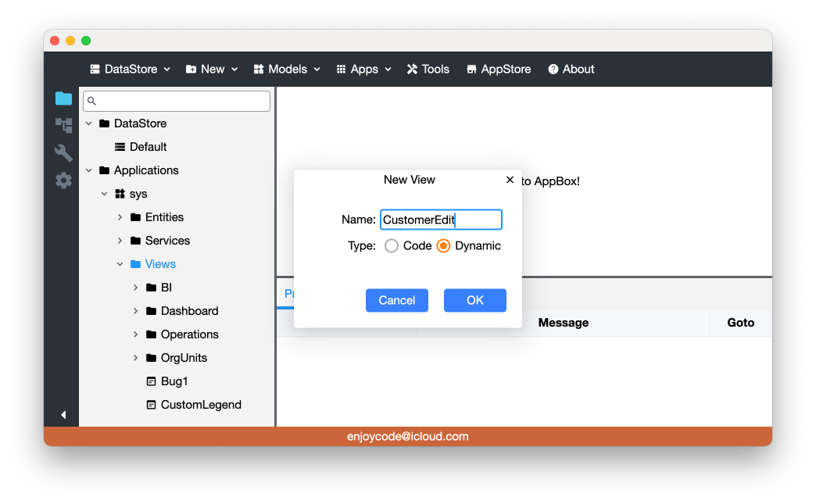This screenshot has width=816, height=504.
Task: Click the DataStore folder icon in tree
Action: coord(104,123)
